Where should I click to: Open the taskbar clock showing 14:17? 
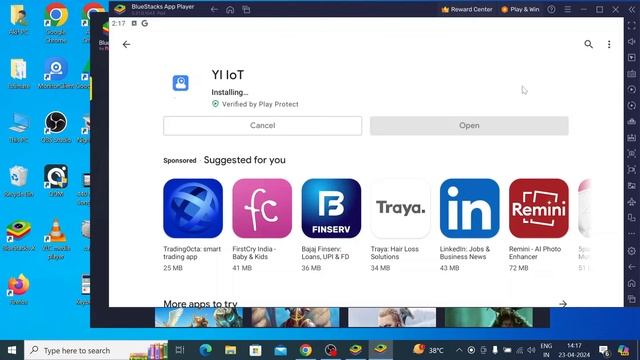click(574, 350)
